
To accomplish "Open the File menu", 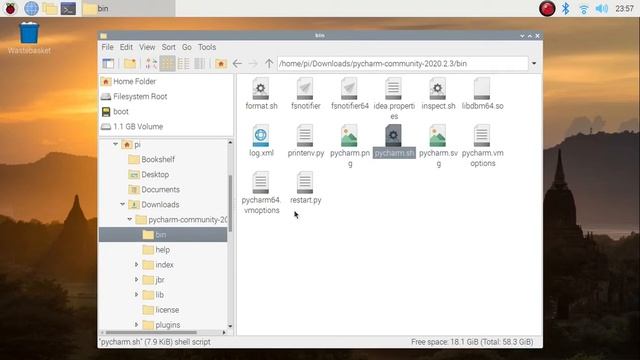I will (107, 47).
